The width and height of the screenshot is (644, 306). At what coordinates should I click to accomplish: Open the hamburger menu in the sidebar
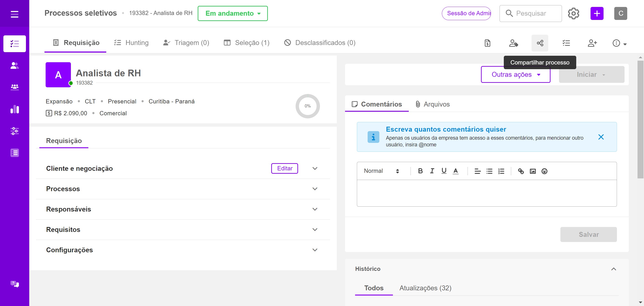tap(15, 14)
